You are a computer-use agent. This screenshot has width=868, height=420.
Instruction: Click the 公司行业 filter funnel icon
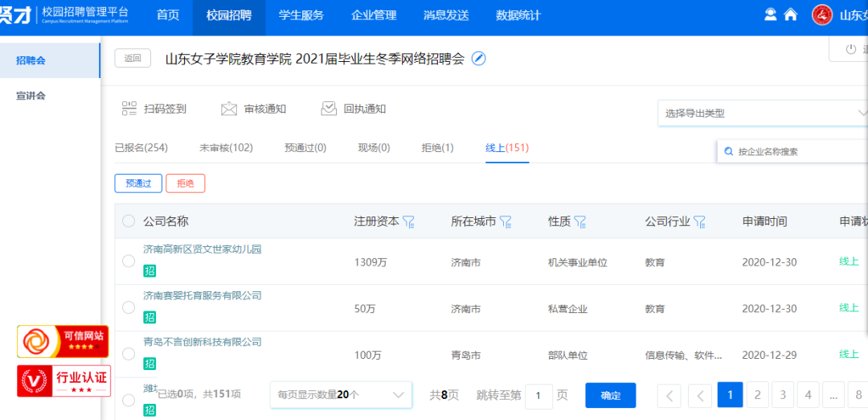coord(699,221)
